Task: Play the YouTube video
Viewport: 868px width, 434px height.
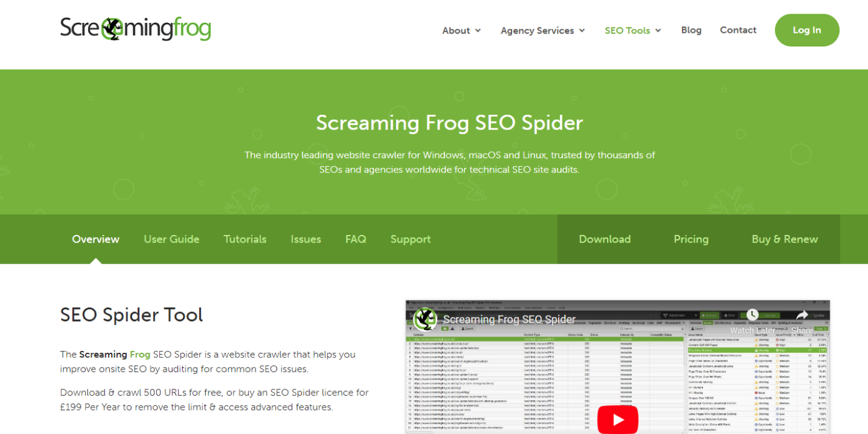Action: (x=618, y=420)
